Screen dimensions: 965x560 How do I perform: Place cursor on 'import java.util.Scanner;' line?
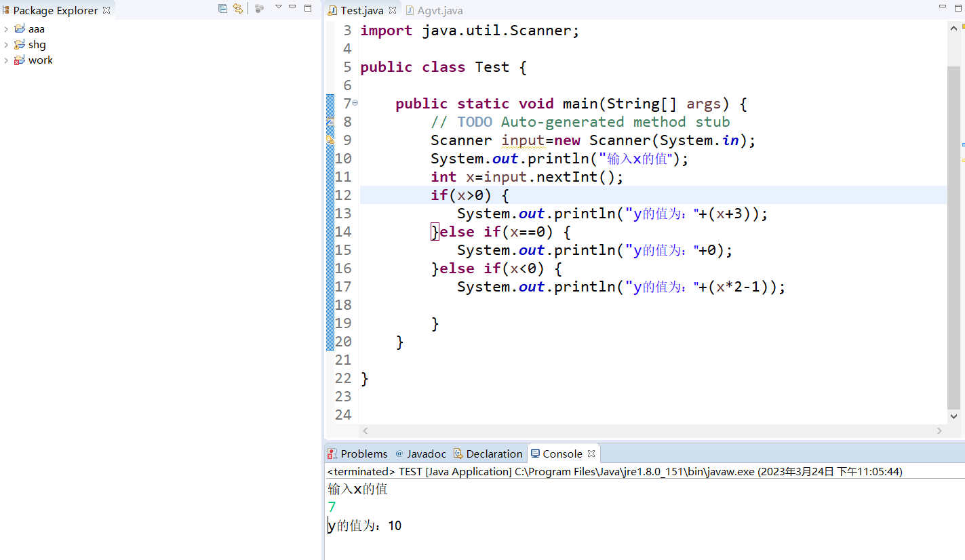[470, 31]
